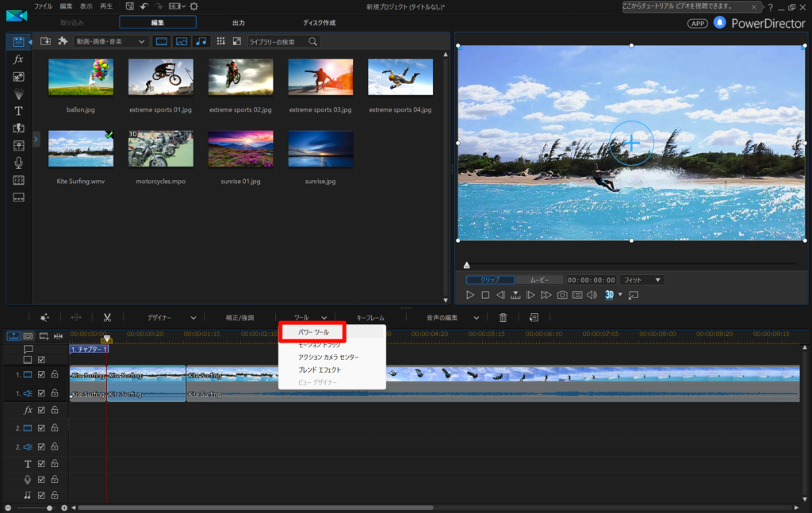
Task: Click the split clip scissors icon
Action: (x=107, y=317)
